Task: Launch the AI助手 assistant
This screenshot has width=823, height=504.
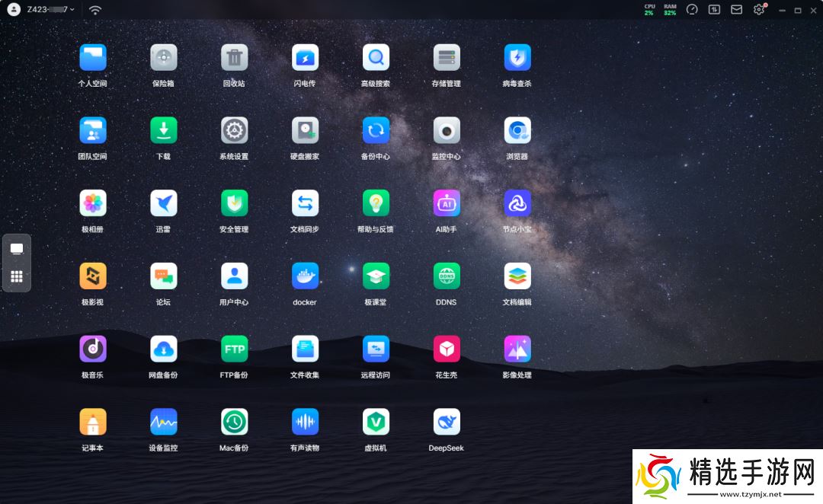Action: coord(447,203)
